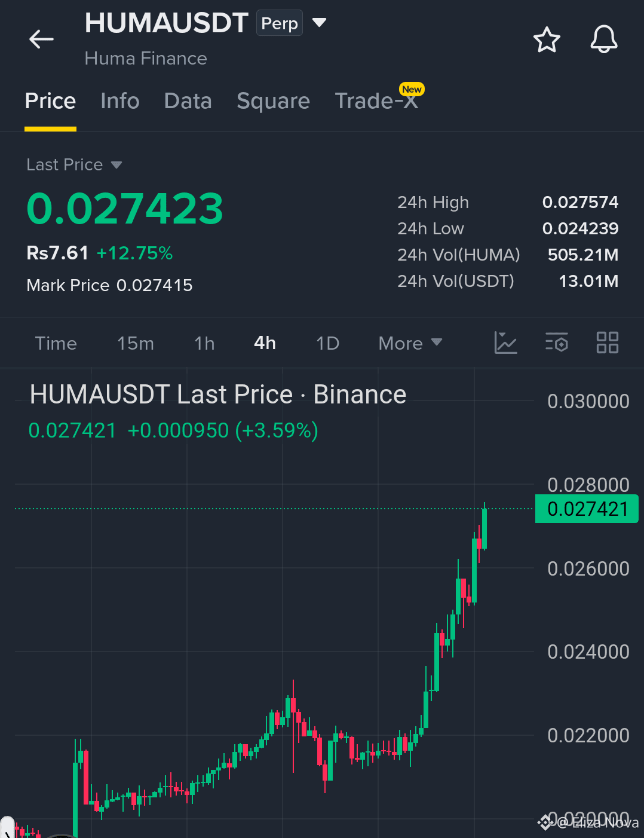Click the 0.026000 price axis label
This screenshot has height=838, width=644.
click(588, 568)
